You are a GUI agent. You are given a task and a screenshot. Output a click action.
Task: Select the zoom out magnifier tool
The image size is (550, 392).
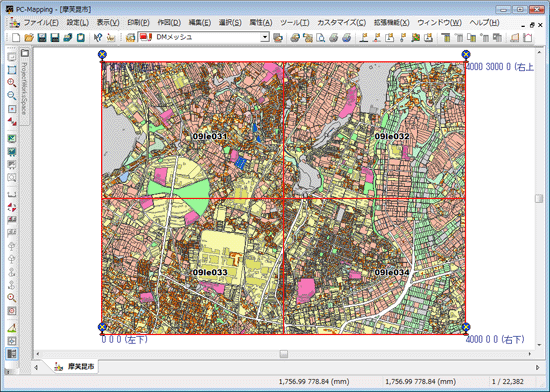[x=12, y=95]
